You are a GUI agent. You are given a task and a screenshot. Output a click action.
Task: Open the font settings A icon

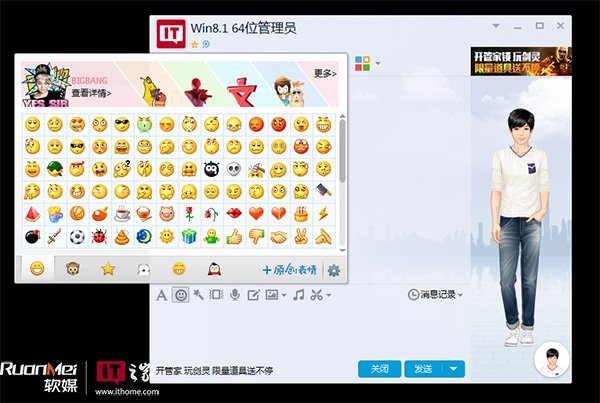(162, 295)
